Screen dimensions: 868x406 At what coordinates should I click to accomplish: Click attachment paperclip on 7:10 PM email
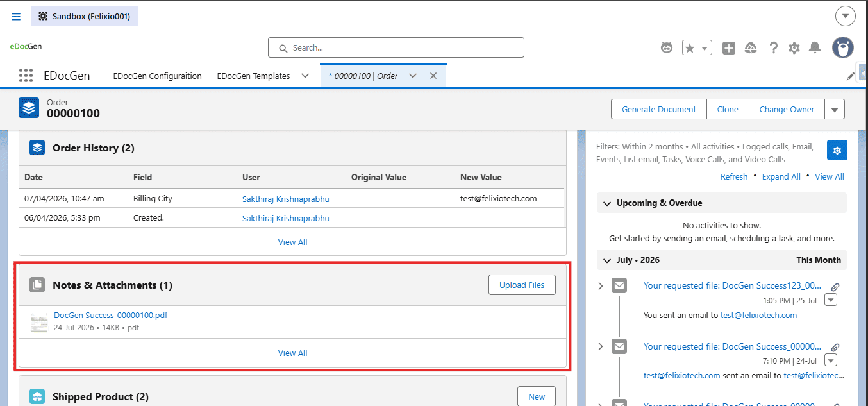[835, 348]
